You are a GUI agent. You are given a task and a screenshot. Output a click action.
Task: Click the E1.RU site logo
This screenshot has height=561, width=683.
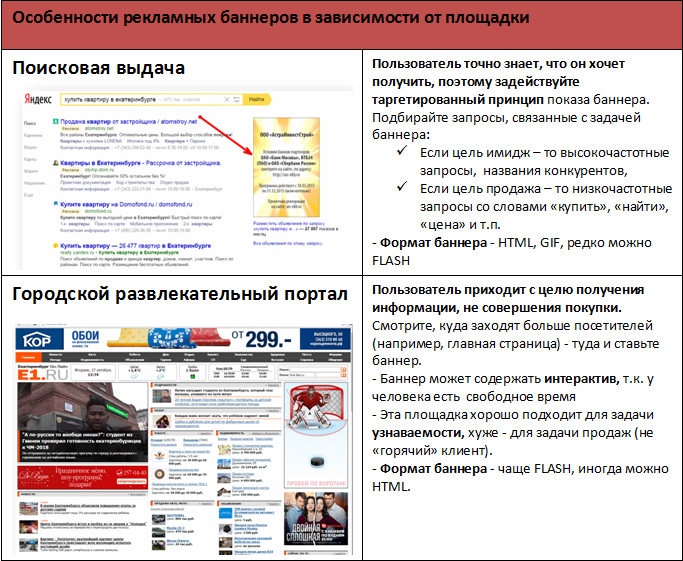click(x=43, y=375)
